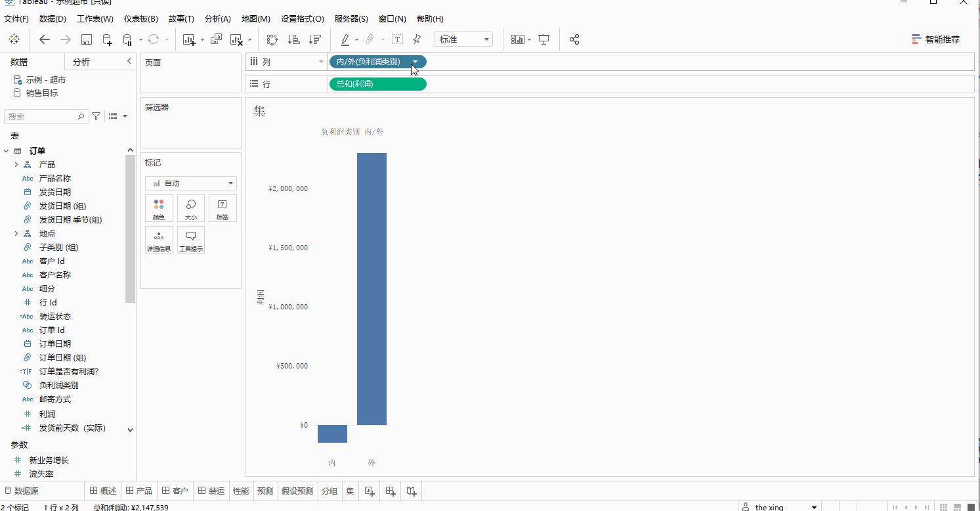Select the 新业务增长 parameter
The image size is (980, 511).
[x=49, y=460]
